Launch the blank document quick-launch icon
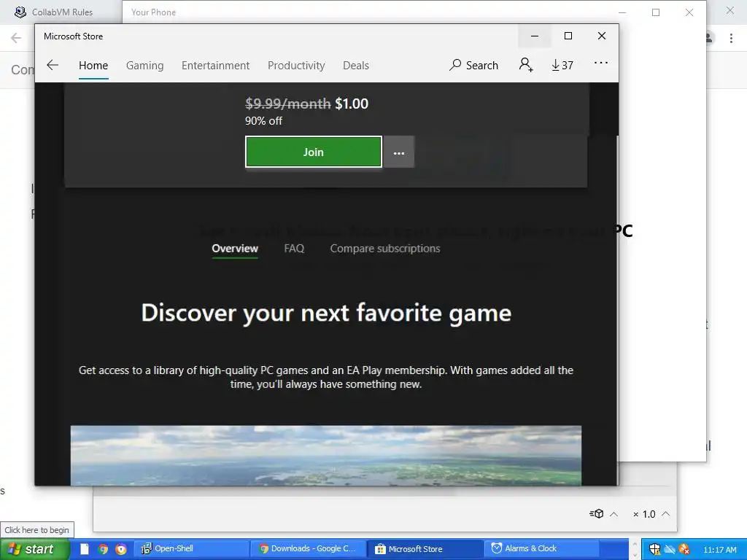This screenshot has height=560, width=747. point(85,549)
